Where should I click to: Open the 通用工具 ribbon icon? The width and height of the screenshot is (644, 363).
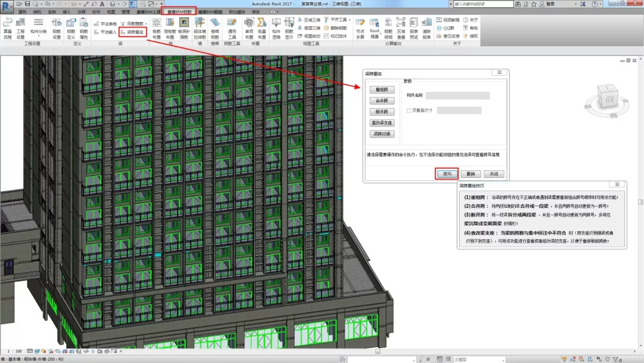click(232, 28)
